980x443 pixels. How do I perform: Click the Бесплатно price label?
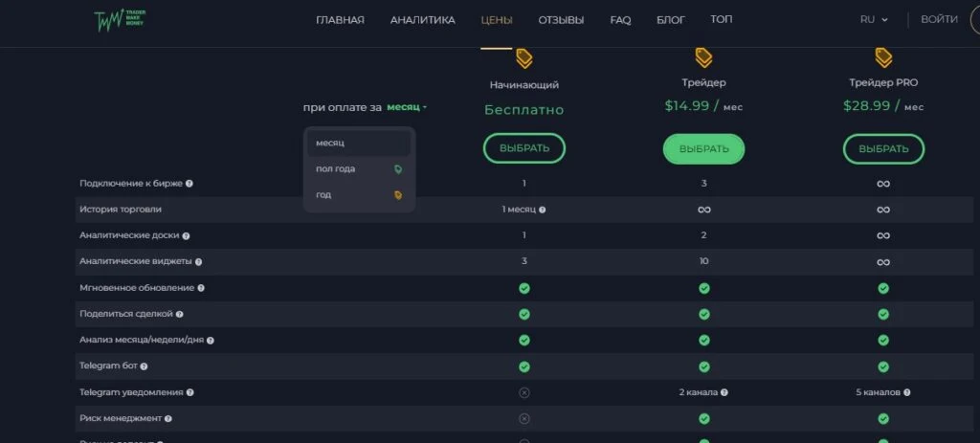click(524, 110)
